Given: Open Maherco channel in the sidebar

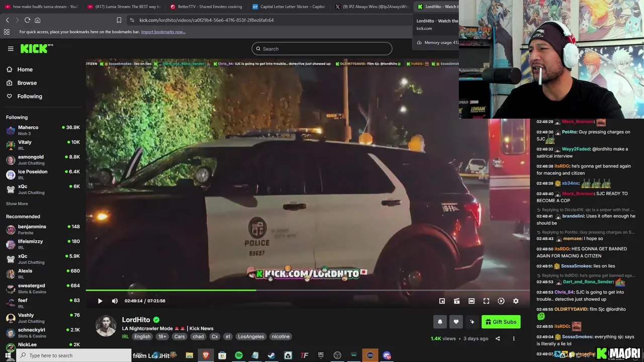Looking at the screenshot, I should pos(43,130).
